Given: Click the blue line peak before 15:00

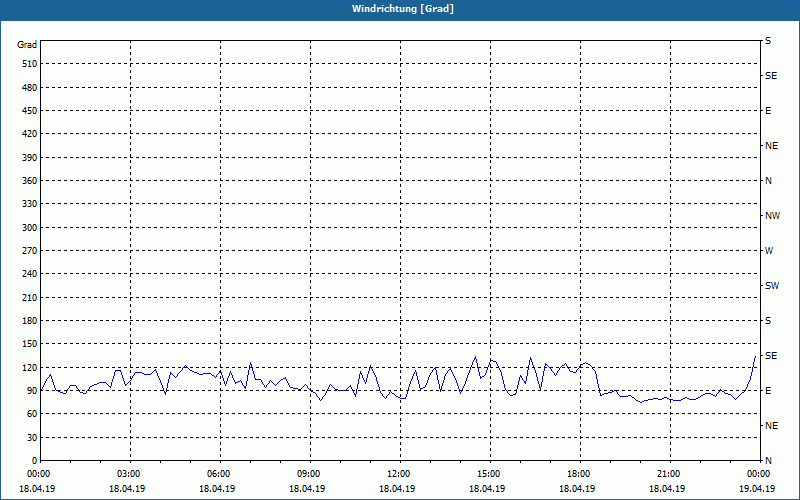Looking at the screenshot, I should 476,357.
